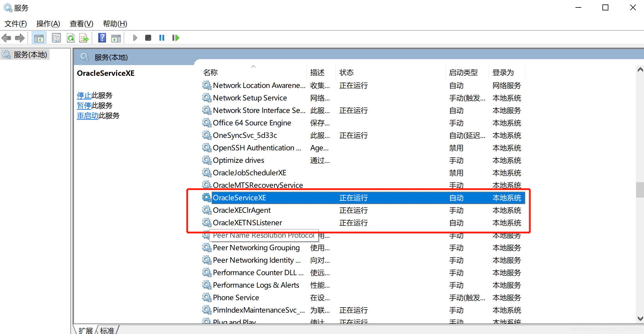Click the Services app icon in title bar
Viewport: 644px width, 334px height.
click(8, 8)
